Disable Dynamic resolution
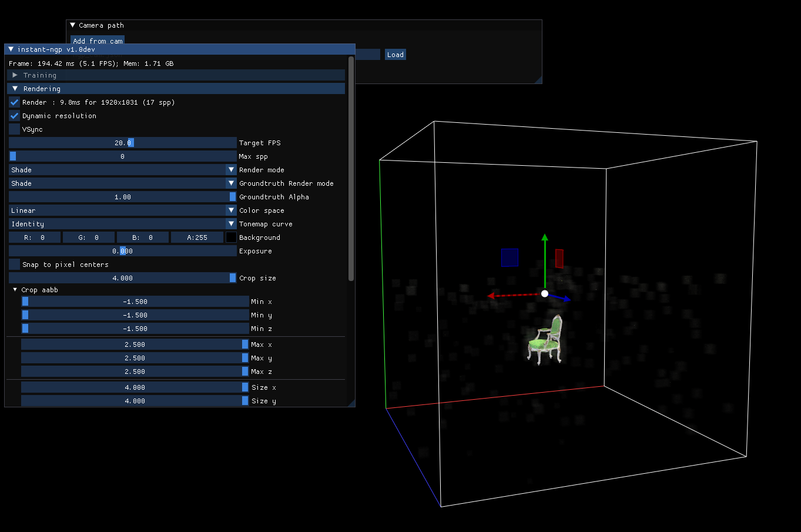This screenshot has height=532, width=801. (14, 115)
